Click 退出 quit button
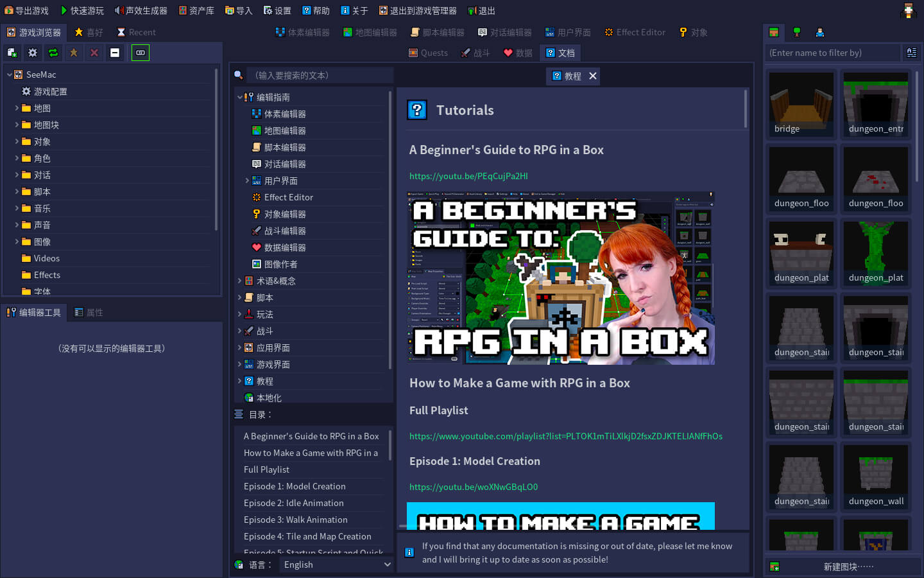 click(x=481, y=11)
